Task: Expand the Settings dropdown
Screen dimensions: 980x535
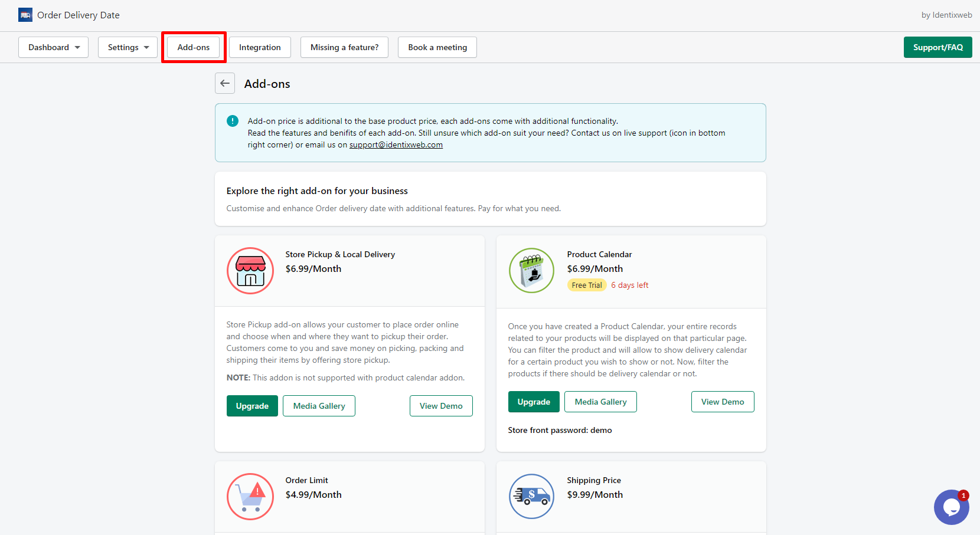Action: (x=128, y=47)
